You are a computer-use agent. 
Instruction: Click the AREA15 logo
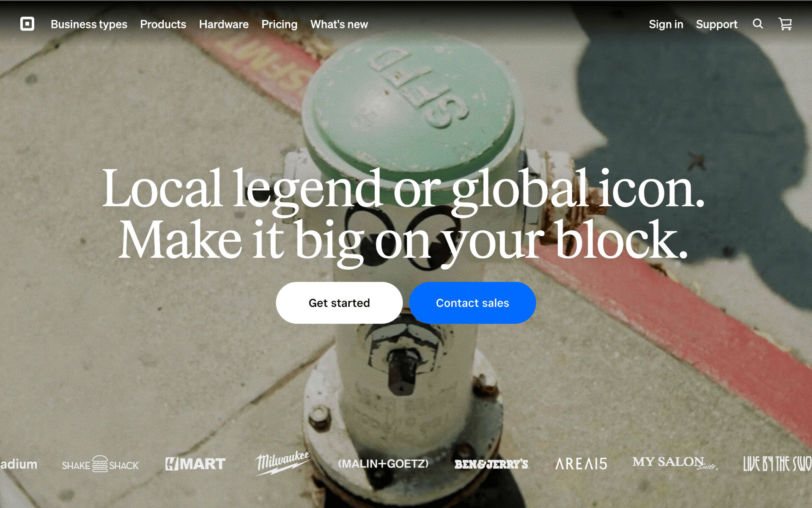pyautogui.click(x=581, y=464)
